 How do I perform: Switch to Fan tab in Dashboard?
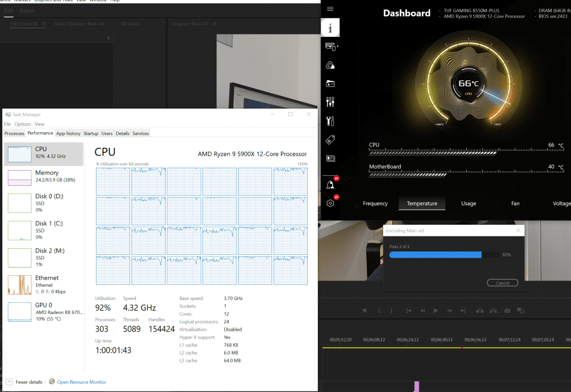pos(515,204)
